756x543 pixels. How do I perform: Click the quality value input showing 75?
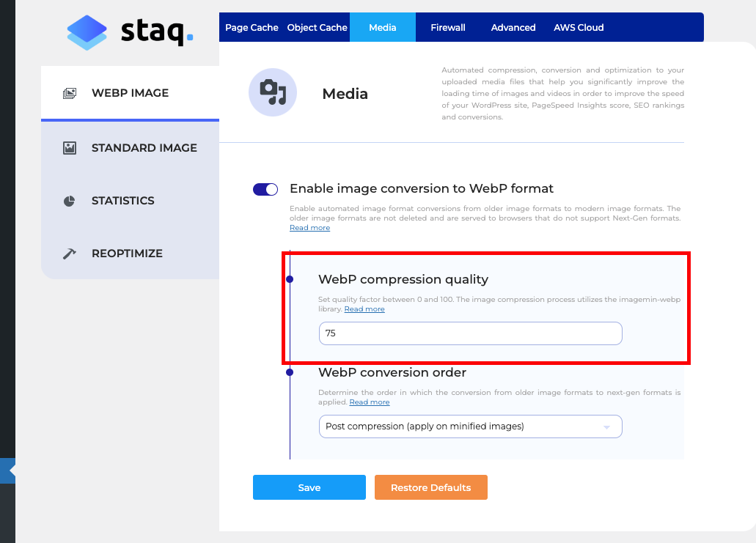[x=470, y=333]
